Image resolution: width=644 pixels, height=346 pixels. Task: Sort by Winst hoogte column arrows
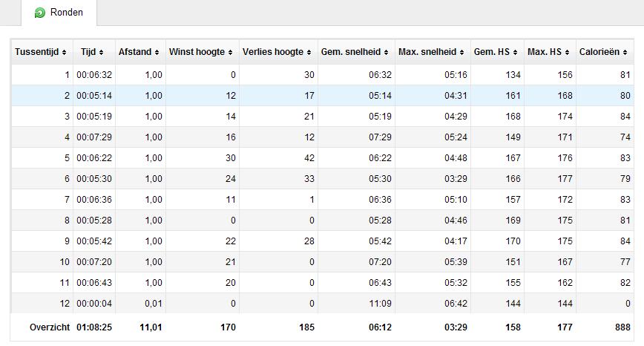(x=230, y=53)
